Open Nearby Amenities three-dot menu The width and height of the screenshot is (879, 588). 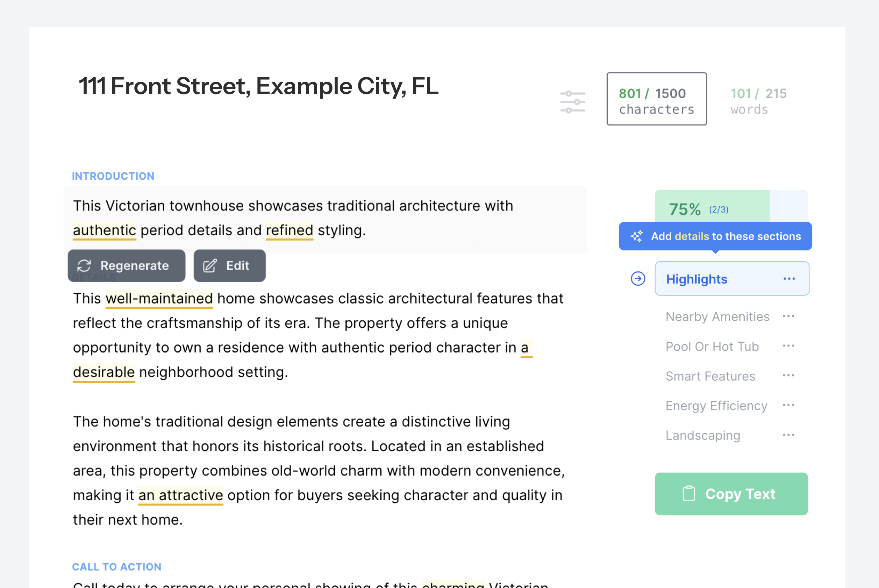tap(788, 316)
